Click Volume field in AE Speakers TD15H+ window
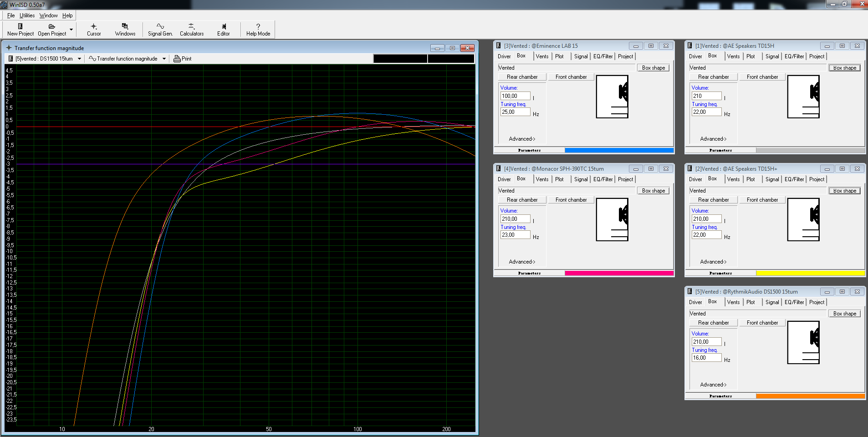 point(707,219)
